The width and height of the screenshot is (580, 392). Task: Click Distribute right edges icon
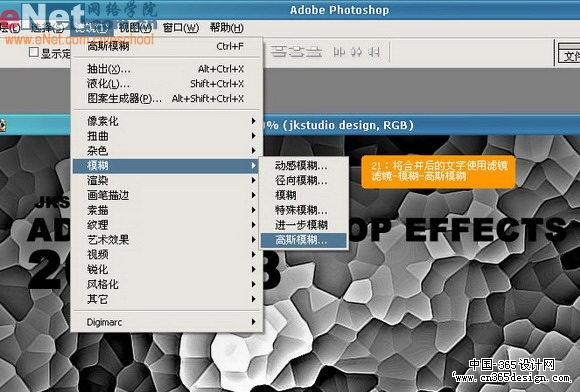(374, 52)
